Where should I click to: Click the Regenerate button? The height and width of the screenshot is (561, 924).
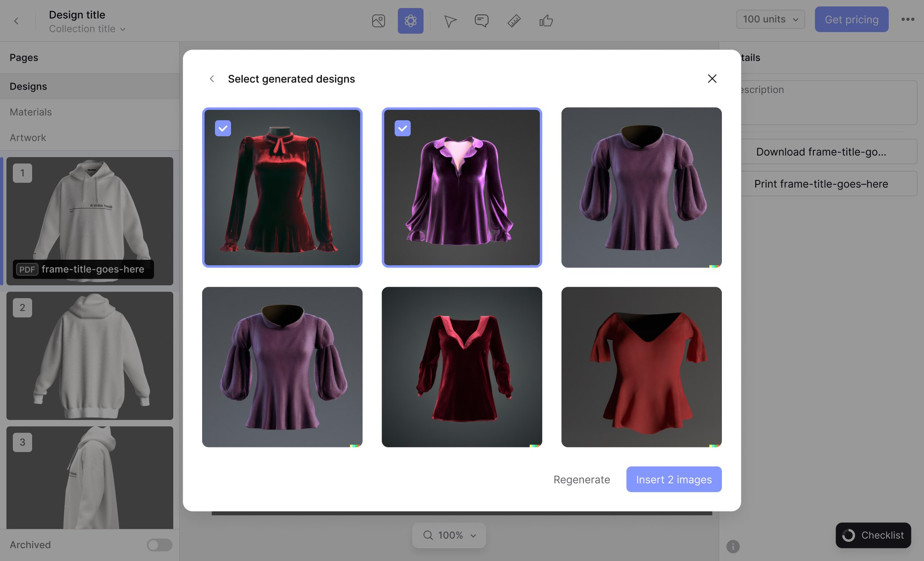582,479
